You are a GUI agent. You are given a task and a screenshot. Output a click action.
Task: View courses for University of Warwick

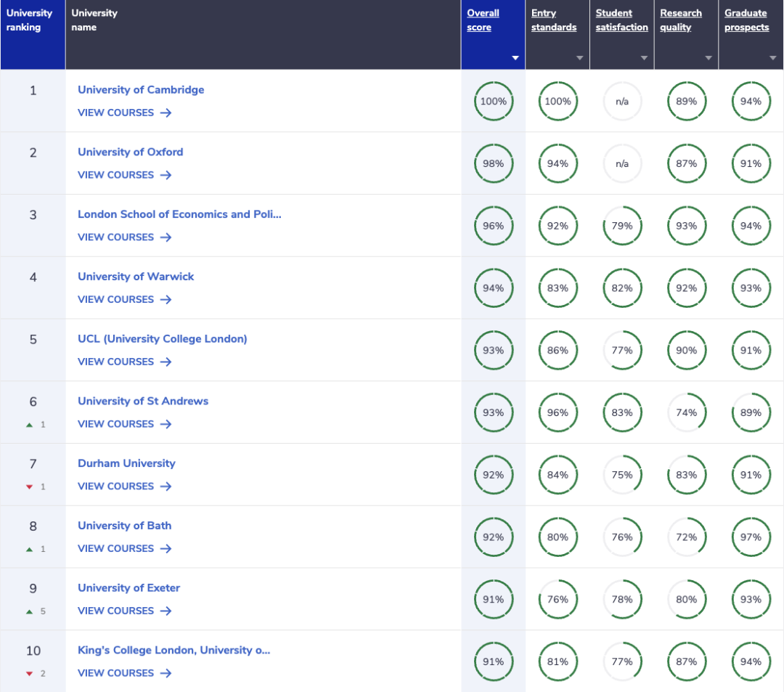116,299
